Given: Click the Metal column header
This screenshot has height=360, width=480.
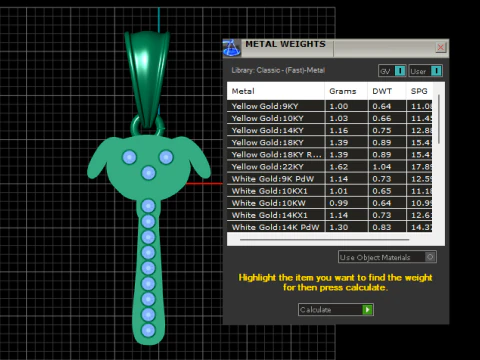Looking at the screenshot, I should 276,91.
